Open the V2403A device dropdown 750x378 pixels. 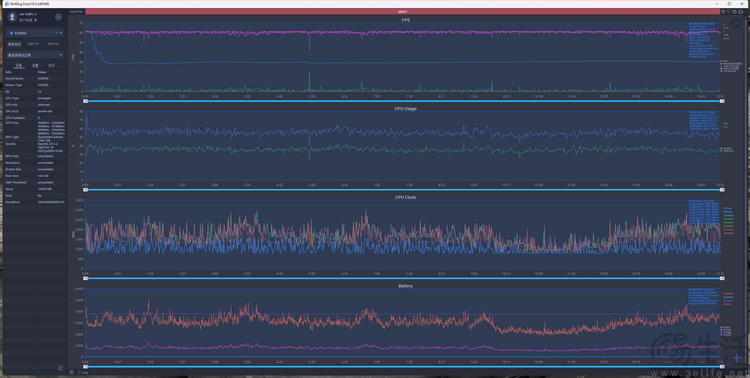click(x=35, y=33)
